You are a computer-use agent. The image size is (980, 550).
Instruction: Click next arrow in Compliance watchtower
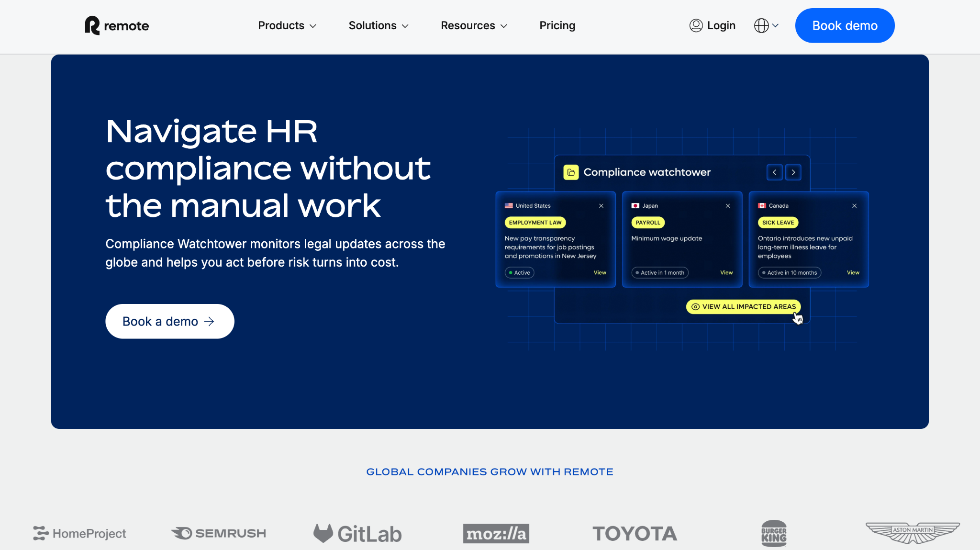(793, 172)
